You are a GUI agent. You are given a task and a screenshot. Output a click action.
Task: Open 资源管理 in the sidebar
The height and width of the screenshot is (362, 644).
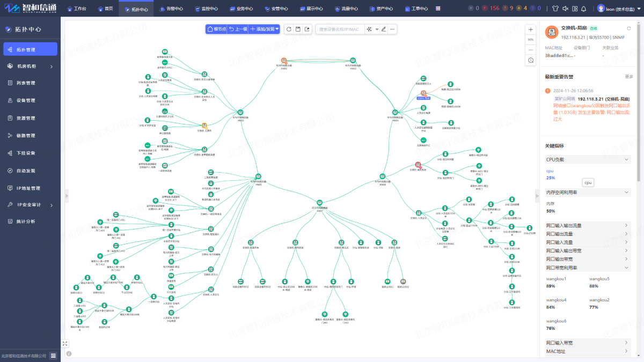tap(30, 118)
